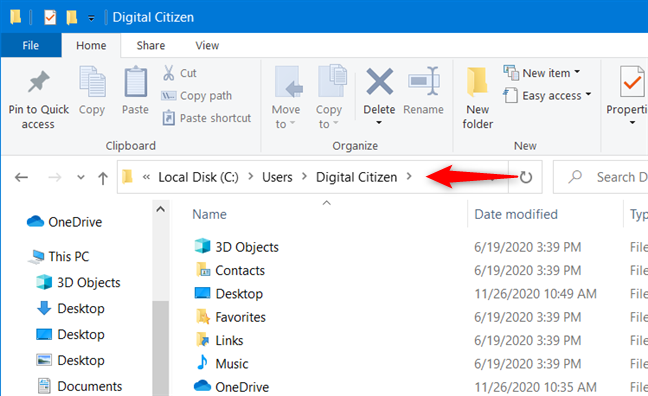Expand chevron after Digital Citizen breadcrumb
648x396 pixels.
coord(409,177)
